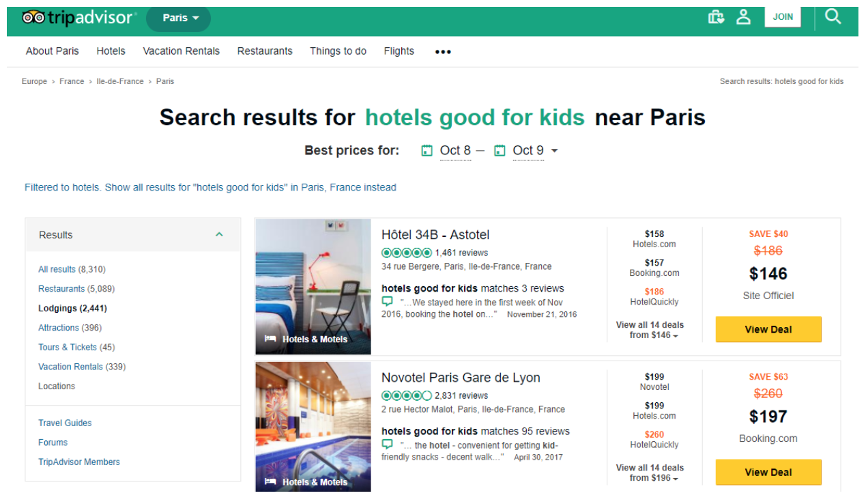Open the Things to do tab
Image resolution: width=868 pixels, height=504 pixels.
338,51
